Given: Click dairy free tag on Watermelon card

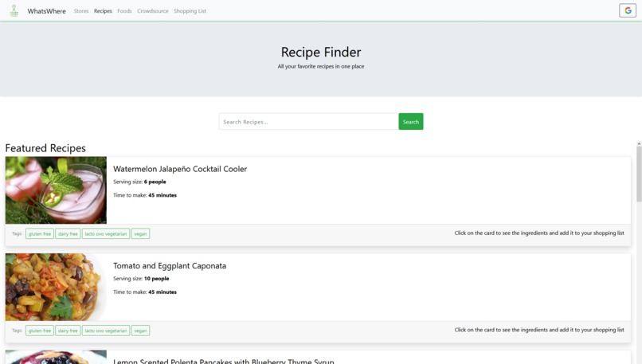Looking at the screenshot, I should pos(68,234).
